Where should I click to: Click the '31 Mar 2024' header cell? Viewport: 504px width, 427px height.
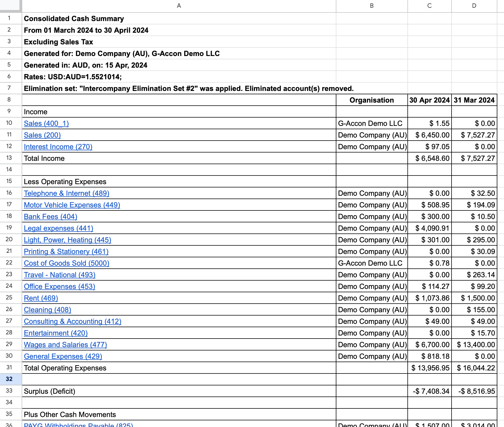pos(474,100)
